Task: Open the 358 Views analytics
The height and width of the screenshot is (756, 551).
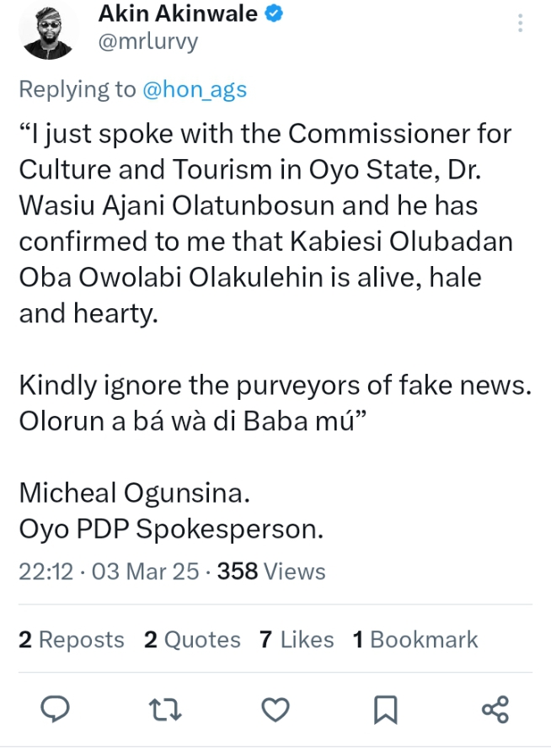Action: click(271, 572)
